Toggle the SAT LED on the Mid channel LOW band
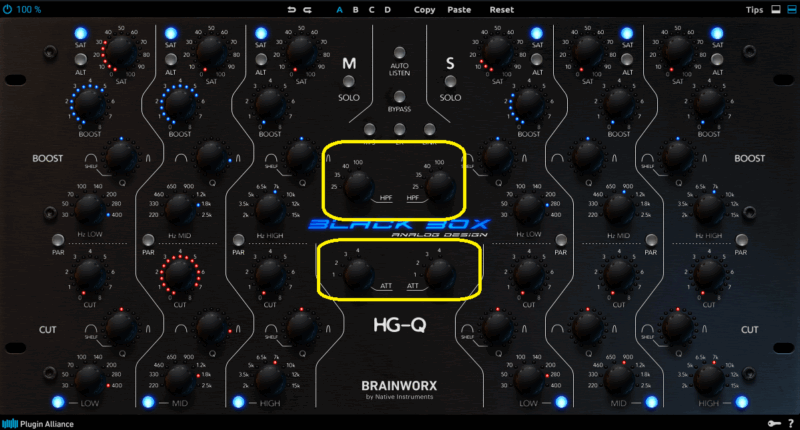Viewport: 800px width, 430px height. click(81, 33)
